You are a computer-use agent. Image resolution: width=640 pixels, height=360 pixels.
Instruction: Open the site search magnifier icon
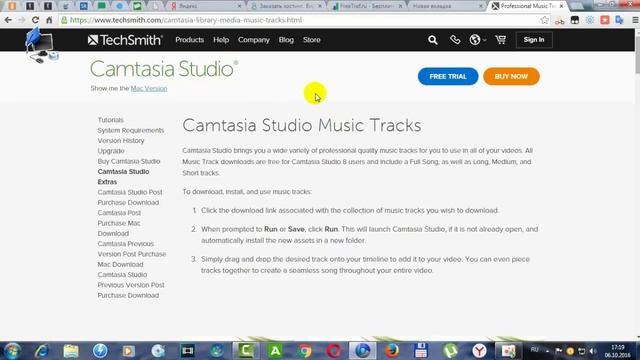point(433,40)
